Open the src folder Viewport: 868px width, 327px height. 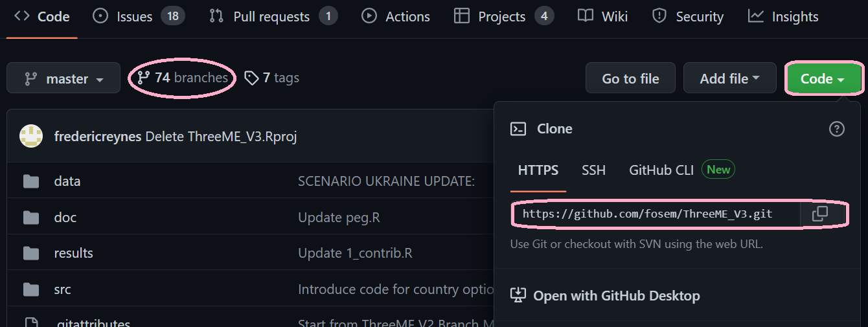(62, 289)
